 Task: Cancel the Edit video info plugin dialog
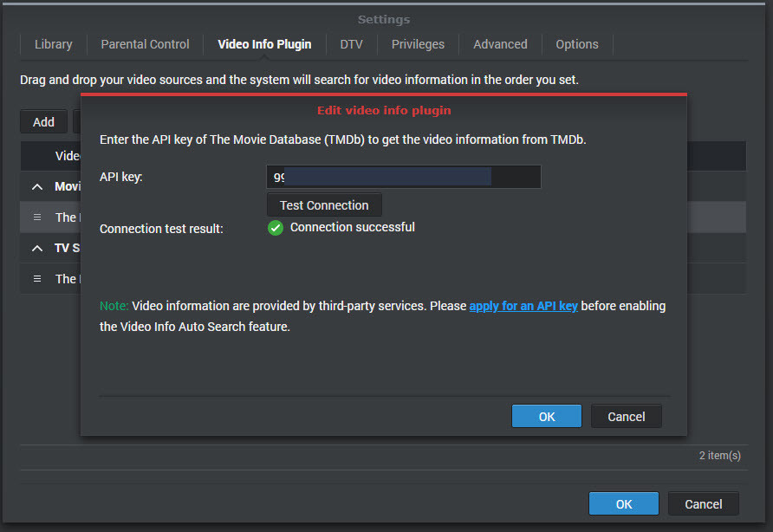pos(626,416)
